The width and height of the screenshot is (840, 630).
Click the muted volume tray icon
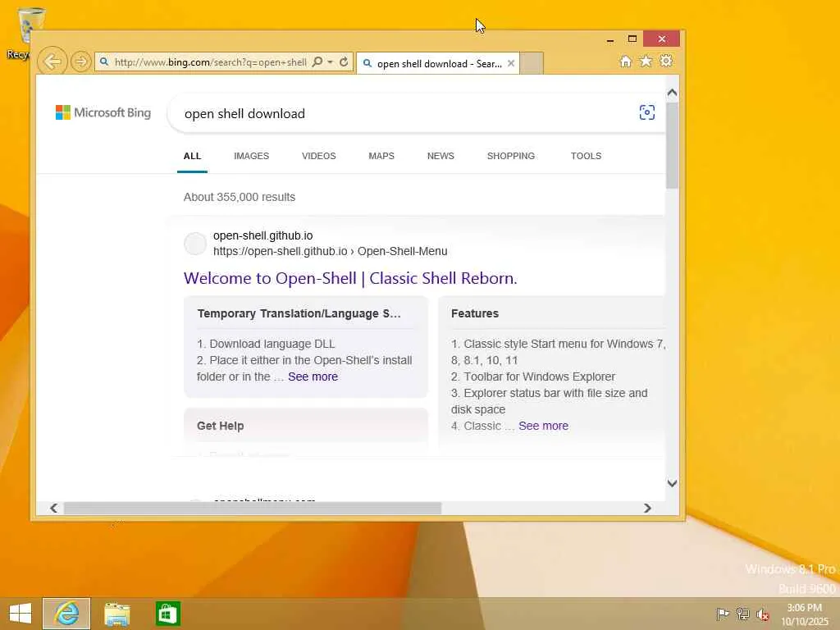click(762, 614)
